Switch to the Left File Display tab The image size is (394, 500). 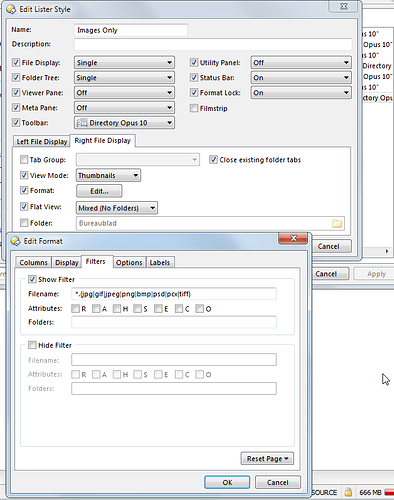42,142
